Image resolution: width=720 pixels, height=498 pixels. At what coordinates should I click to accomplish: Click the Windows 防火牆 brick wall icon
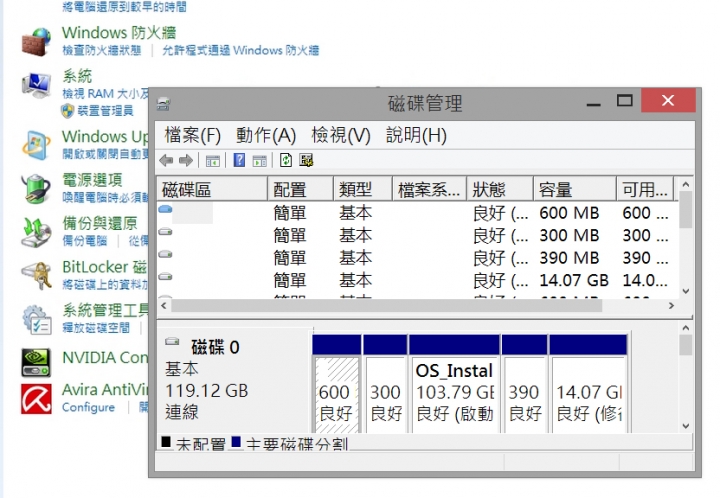(36, 42)
